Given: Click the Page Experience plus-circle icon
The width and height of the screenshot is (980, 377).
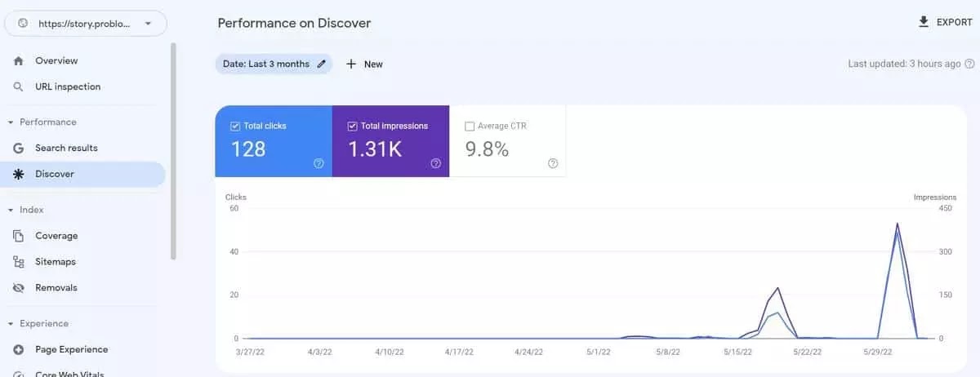Looking at the screenshot, I should click(19, 349).
